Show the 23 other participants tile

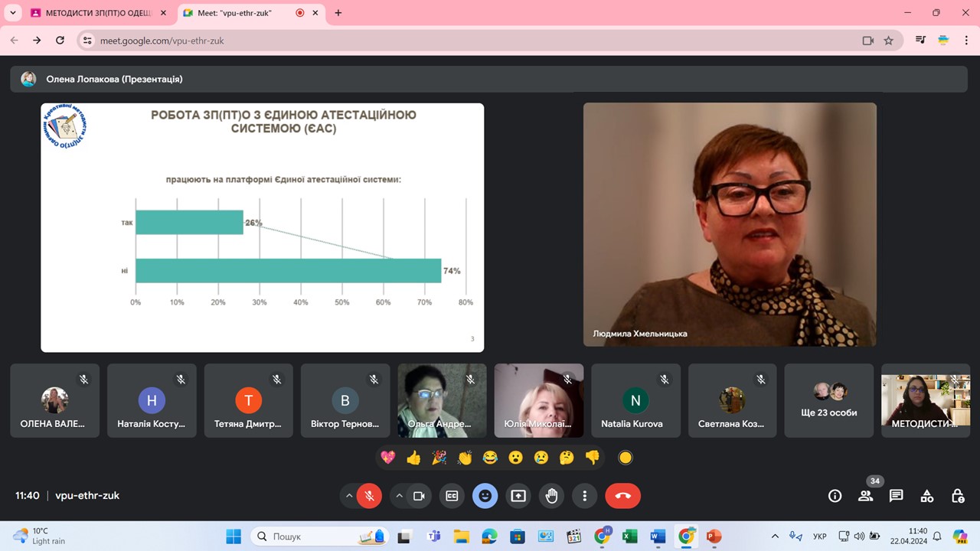click(829, 400)
